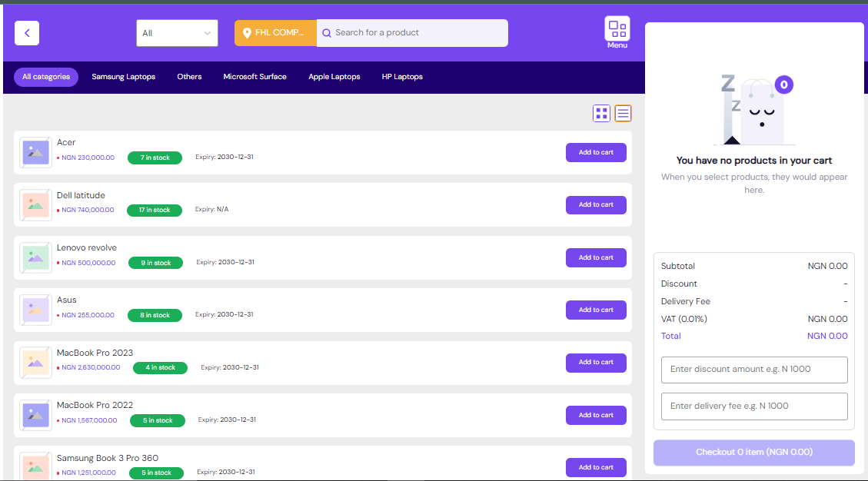
Task: Click the MacBook Pro 2022 product name
Action: [x=95, y=405]
